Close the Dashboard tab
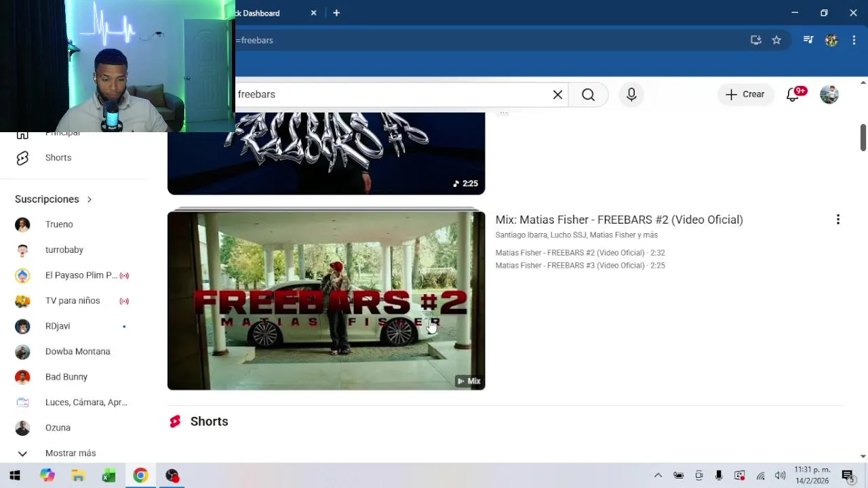 (313, 13)
